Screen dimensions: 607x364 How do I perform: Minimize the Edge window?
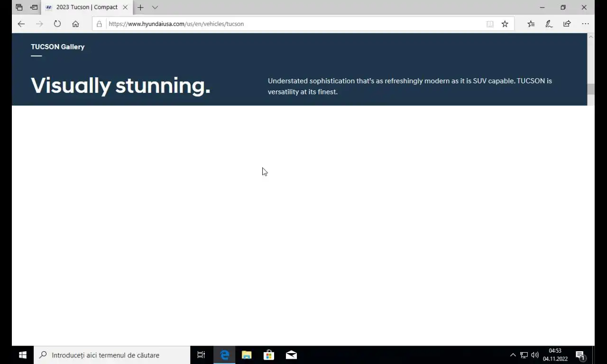coord(542,7)
